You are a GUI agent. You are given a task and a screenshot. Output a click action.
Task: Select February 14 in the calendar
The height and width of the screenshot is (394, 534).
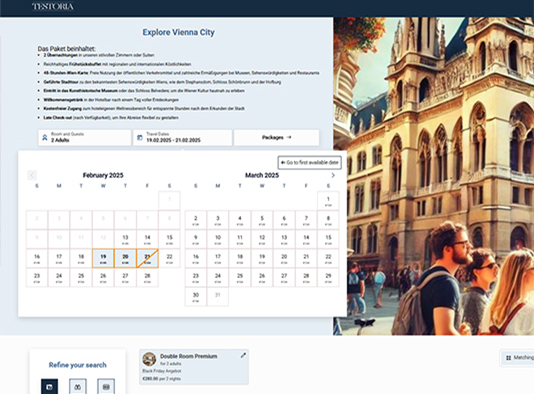tap(147, 239)
